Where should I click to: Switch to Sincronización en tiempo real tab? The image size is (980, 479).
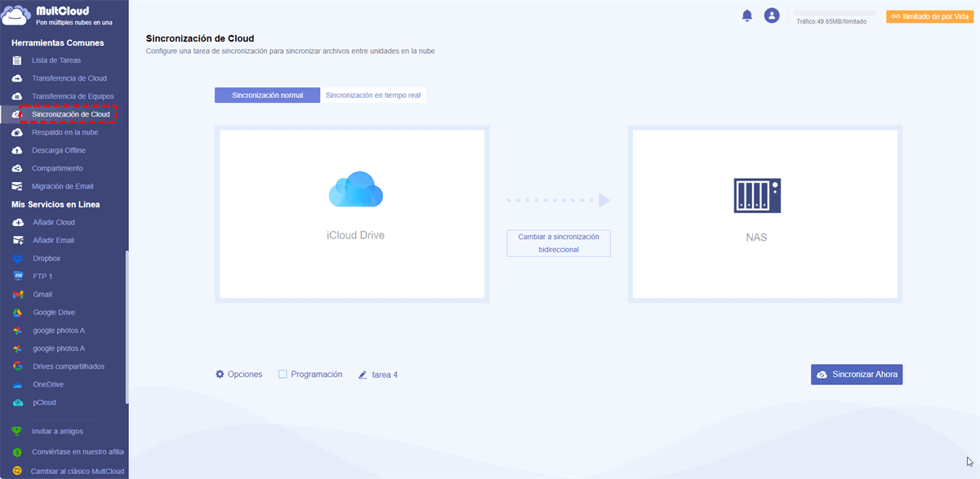point(373,95)
